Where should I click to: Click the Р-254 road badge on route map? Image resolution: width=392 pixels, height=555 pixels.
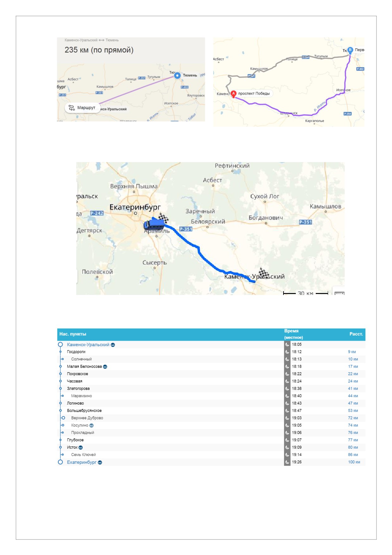(x=348, y=114)
